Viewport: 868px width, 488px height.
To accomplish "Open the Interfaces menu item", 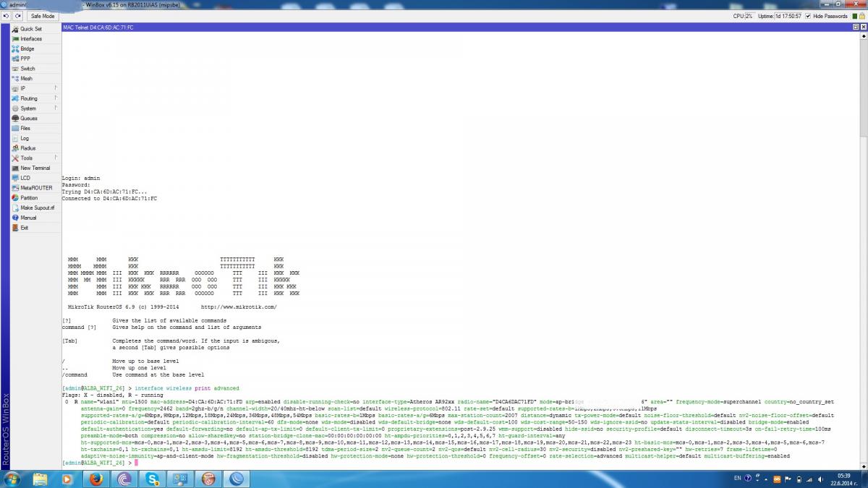I will pyautogui.click(x=30, y=39).
